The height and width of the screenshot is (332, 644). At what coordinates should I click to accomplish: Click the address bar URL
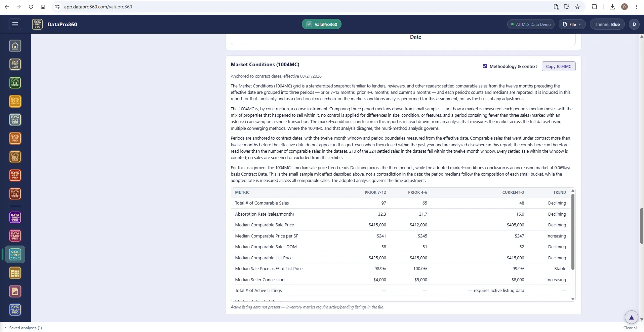tap(98, 7)
